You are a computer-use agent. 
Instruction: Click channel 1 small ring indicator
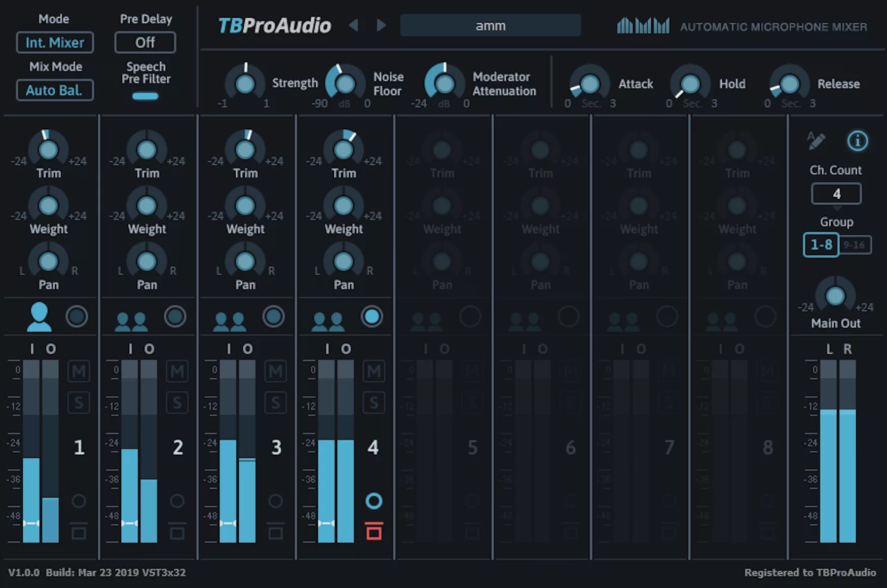79,501
